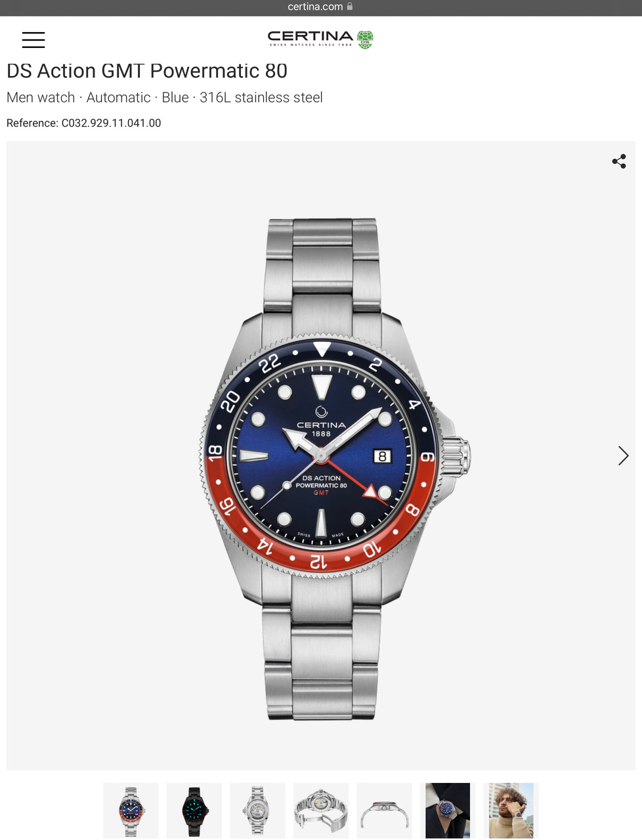The width and height of the screenshot is (642, 840).
Task: Select the front view watch thumbnail
Action: pos(131,810)
